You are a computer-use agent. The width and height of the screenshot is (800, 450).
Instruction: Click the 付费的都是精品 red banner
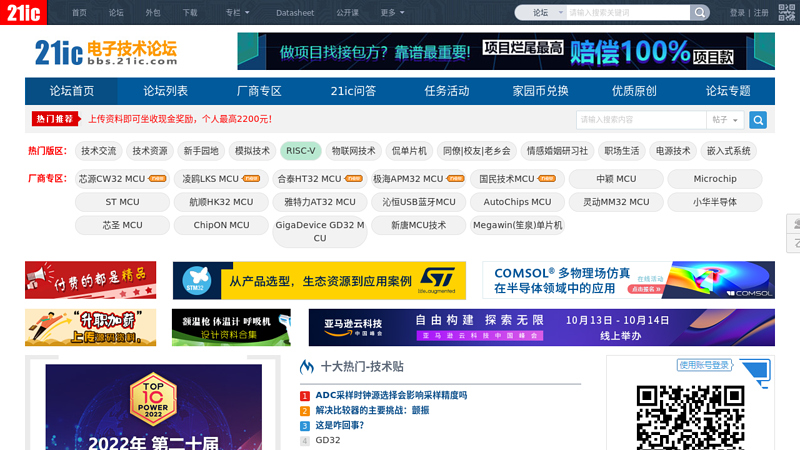coord(90,280)
